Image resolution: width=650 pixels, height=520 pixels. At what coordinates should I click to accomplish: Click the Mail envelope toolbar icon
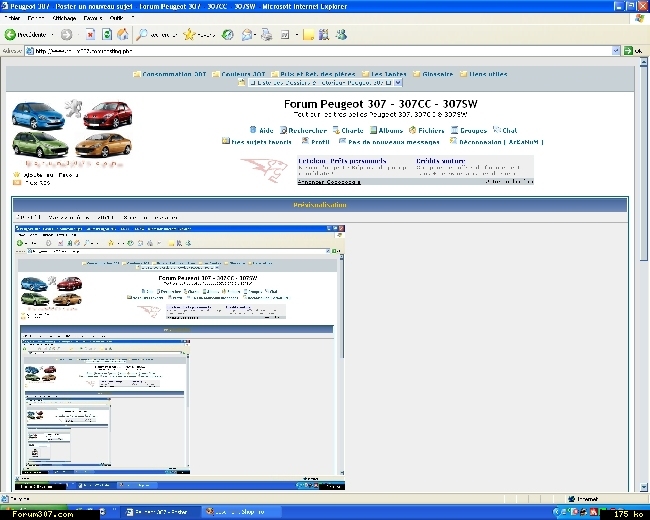(x=247, y=35)
